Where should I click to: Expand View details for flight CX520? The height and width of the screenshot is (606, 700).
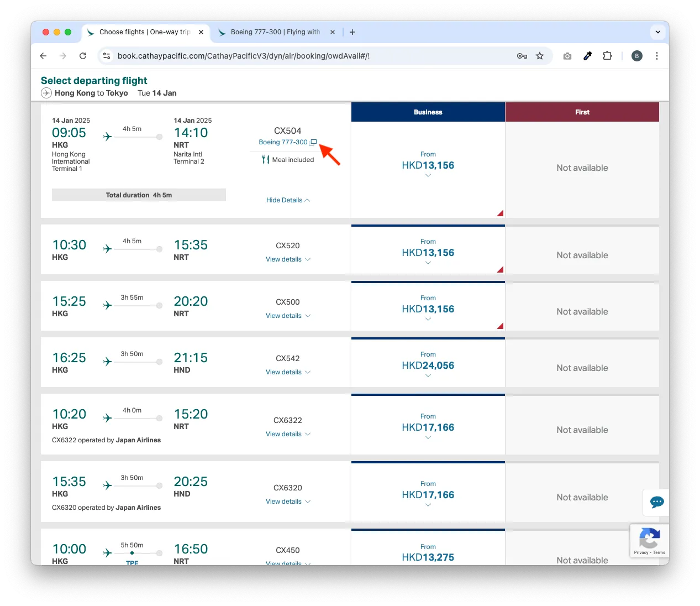(x=288, y=259)
